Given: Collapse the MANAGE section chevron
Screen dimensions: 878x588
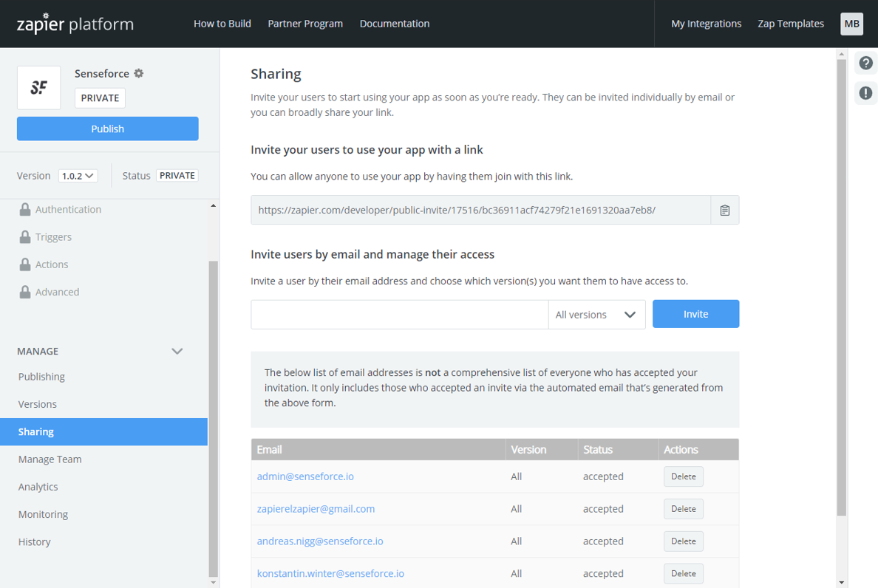Looking at the screenshot, I should click(x=177, y=352).
